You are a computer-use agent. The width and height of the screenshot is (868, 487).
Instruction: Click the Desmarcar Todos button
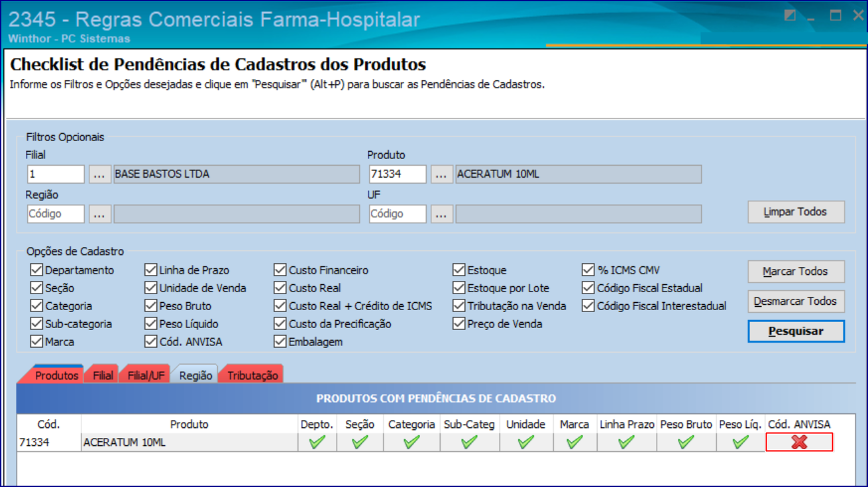point(796,301)
